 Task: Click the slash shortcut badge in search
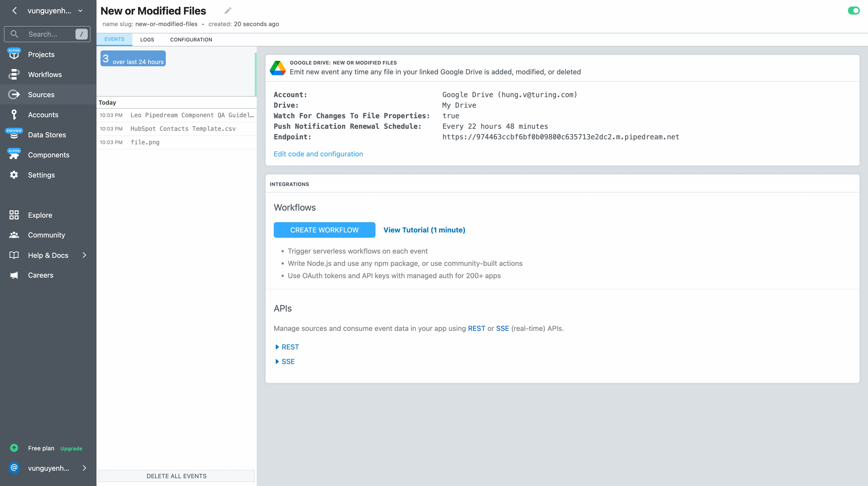tap(82, 34)
